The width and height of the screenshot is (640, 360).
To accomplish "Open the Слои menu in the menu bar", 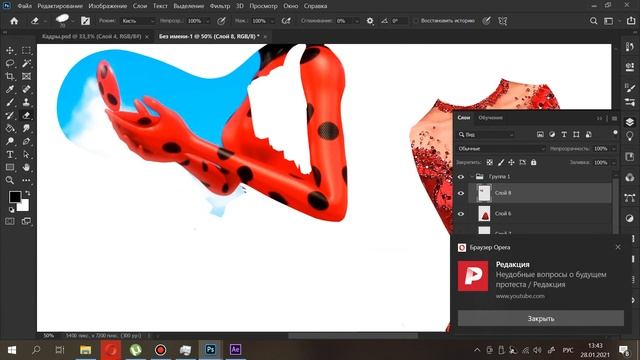I will 140,6.
